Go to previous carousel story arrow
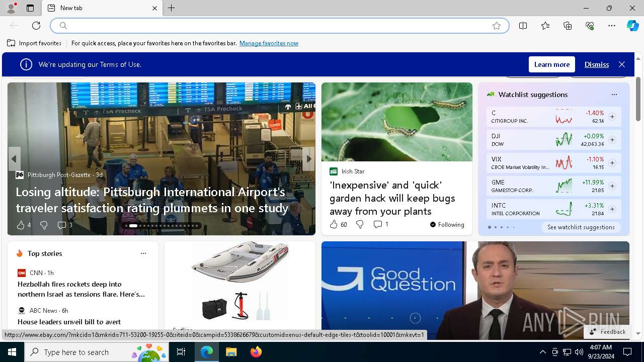This screenshot has width=644, height=362. (14, 159)
